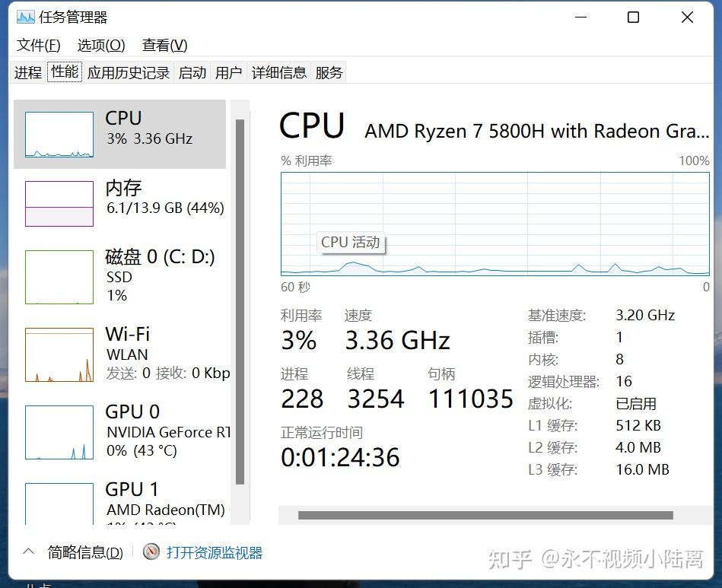Minimize the Task Manager window

581,17
